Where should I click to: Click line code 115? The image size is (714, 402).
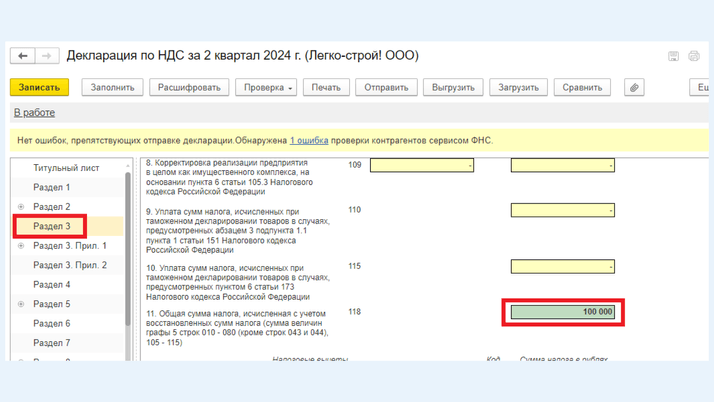tap(355, 266)
